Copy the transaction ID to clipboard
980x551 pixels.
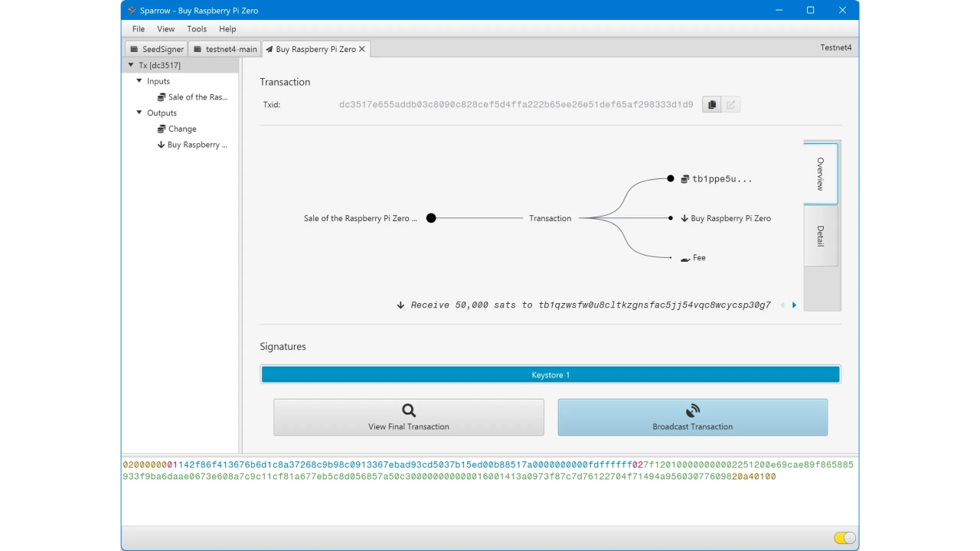point(711,105)
